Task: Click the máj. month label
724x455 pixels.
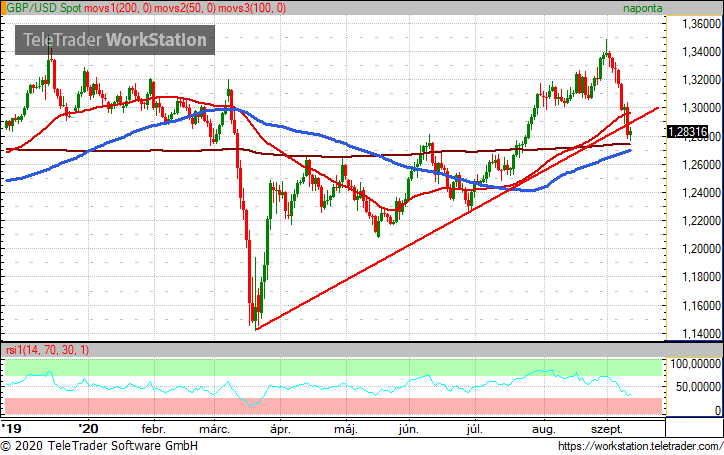Action: click(346, 430)
